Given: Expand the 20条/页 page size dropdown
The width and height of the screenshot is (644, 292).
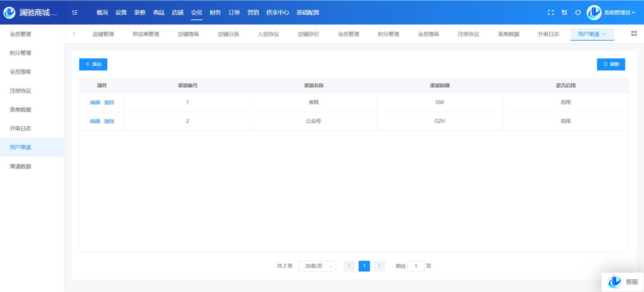Looking at the screenshot, I should [317, 266].
